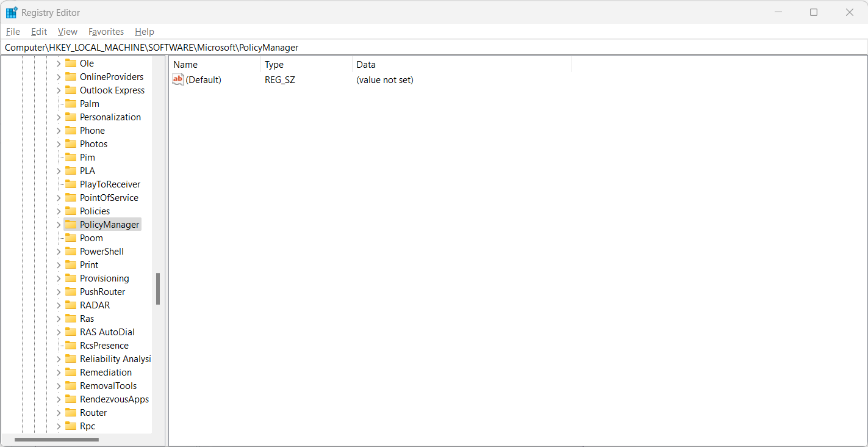This screenshot has width=868, height=447.
Task: Expand the PolicyManager key
Action: point(59,225)
